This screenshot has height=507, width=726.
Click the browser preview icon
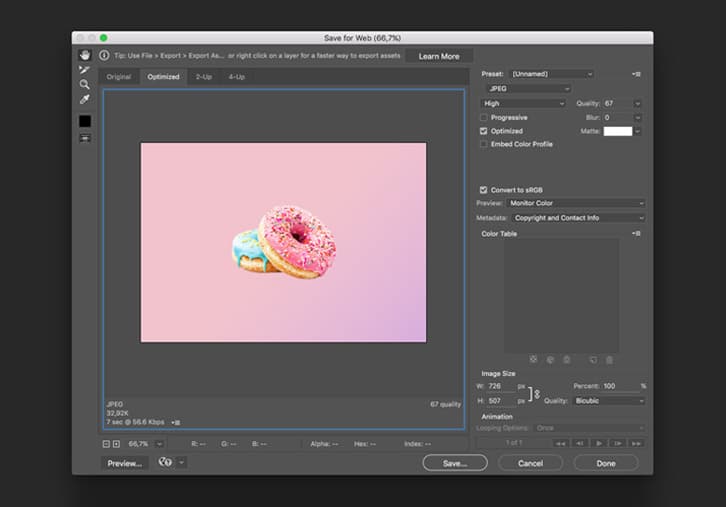coord(165,462)
